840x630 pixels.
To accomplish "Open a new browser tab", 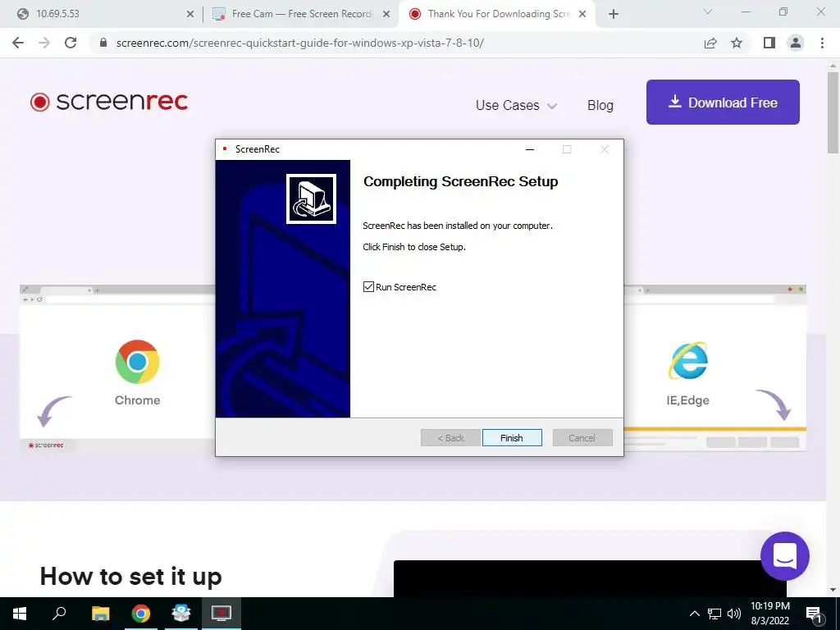I will click(614, 15).
